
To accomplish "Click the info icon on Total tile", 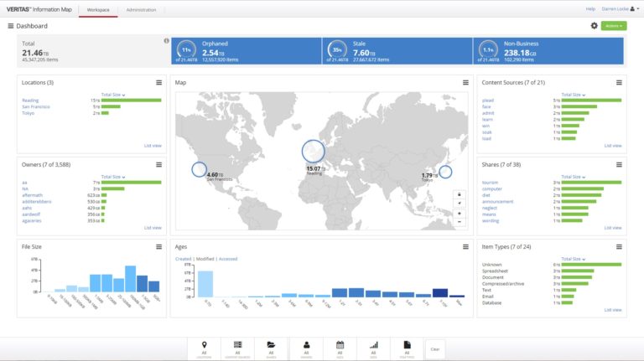I will point(166,41).
